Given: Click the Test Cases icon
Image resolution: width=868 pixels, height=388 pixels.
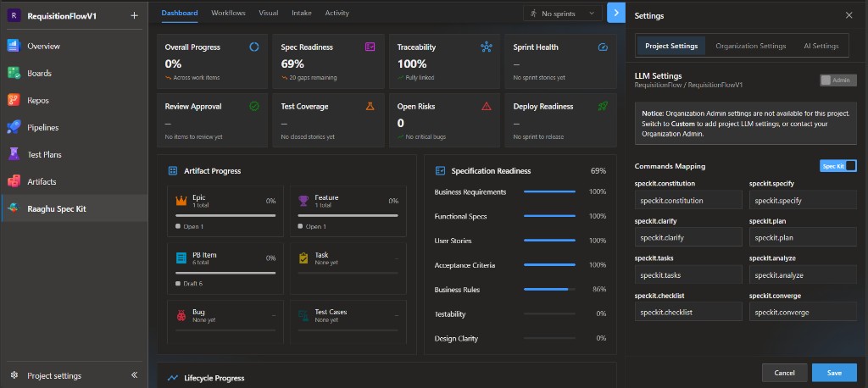Looking at the screenshot, I should tap(303, 315).
